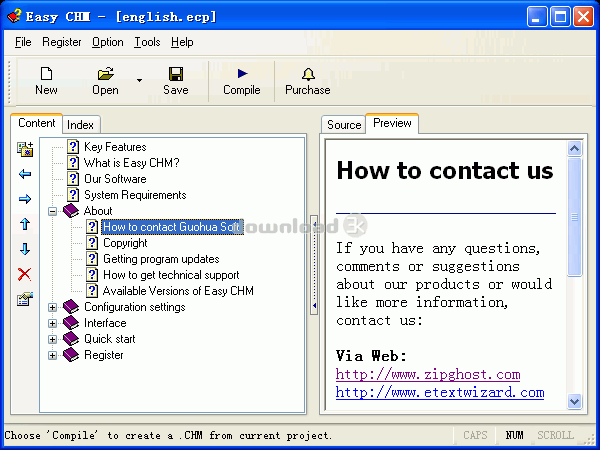The height and width of the screenshot is (450, 600).
Task: Select the Getting program updates topic
Action: [161, 259]
